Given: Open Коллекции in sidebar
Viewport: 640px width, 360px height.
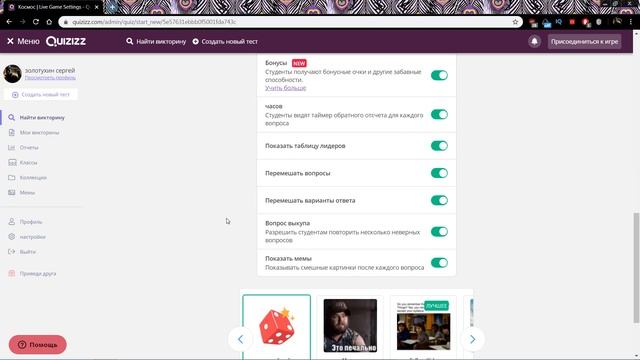Looking at the screenshot, I should click(33, 178).
